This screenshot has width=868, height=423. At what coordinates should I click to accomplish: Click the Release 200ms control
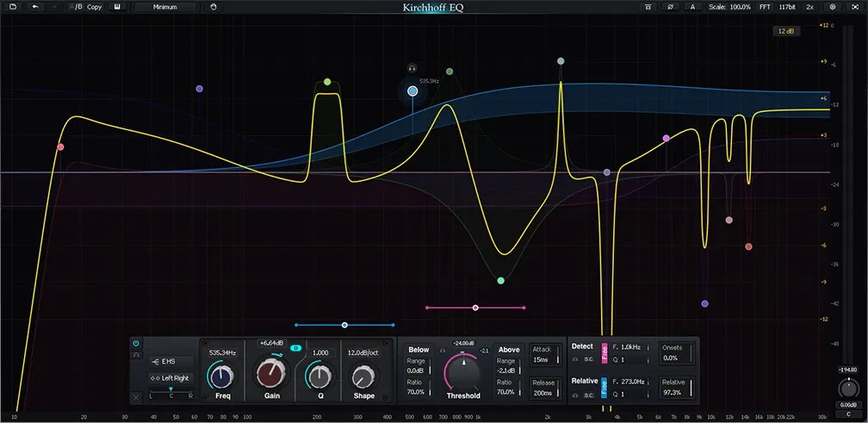[x=544, y=389]
